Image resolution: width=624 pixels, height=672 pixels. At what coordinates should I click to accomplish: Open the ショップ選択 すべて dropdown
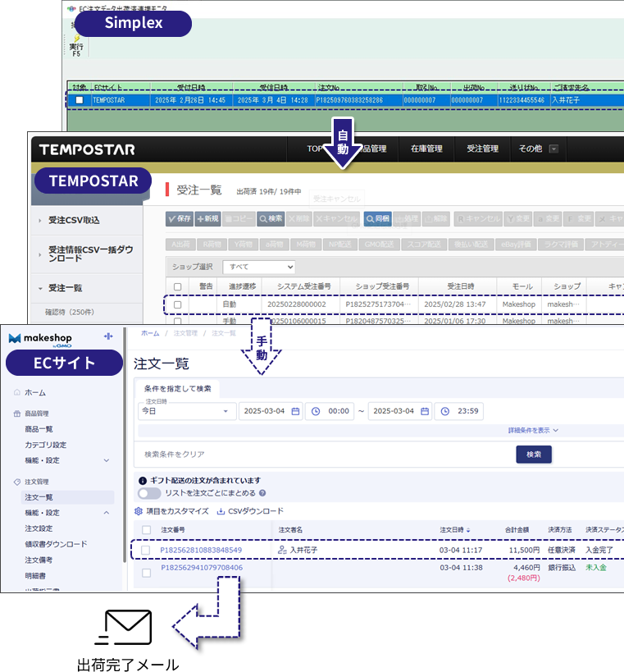pyautogui.click(x=259, y=267)
